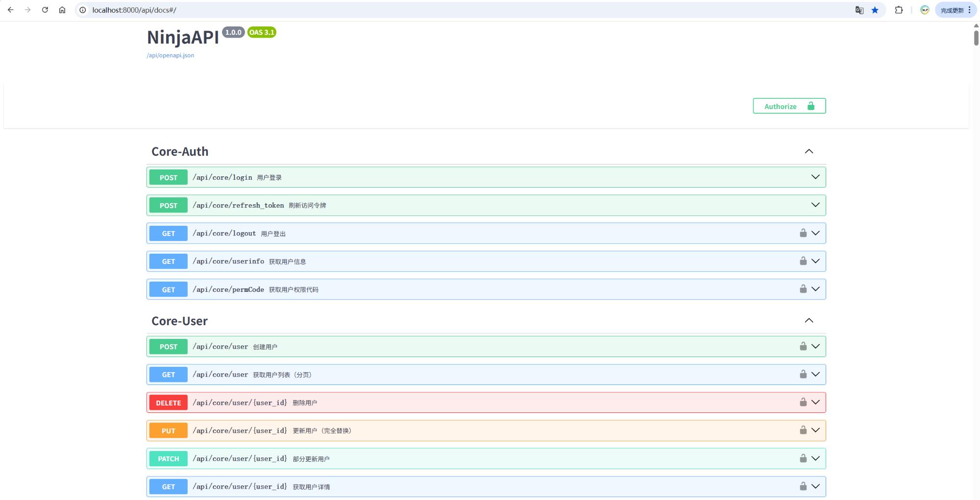Click lock icon on PATCH user row
980x500 pixels.
(803, 458)
